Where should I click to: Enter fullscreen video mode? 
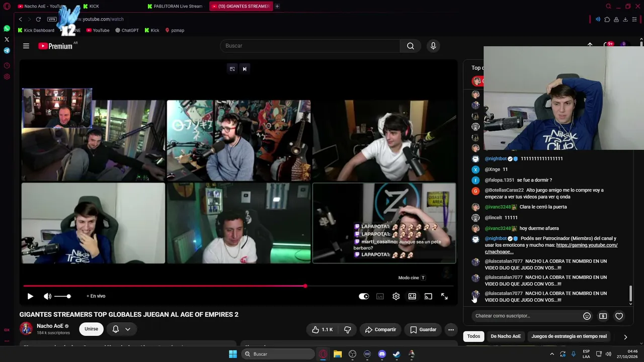click(444, 296)
